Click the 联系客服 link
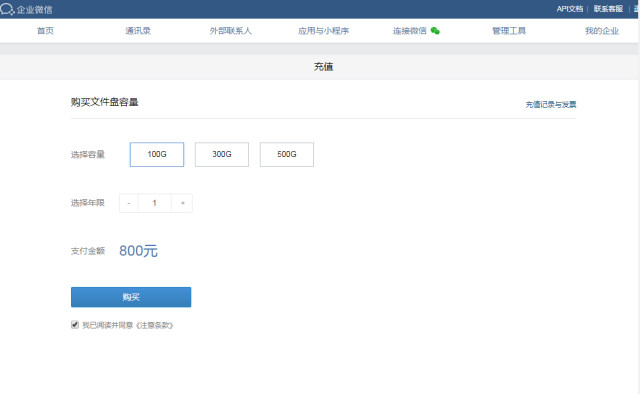The image size is (640, 394). click(x=608, y=9)
